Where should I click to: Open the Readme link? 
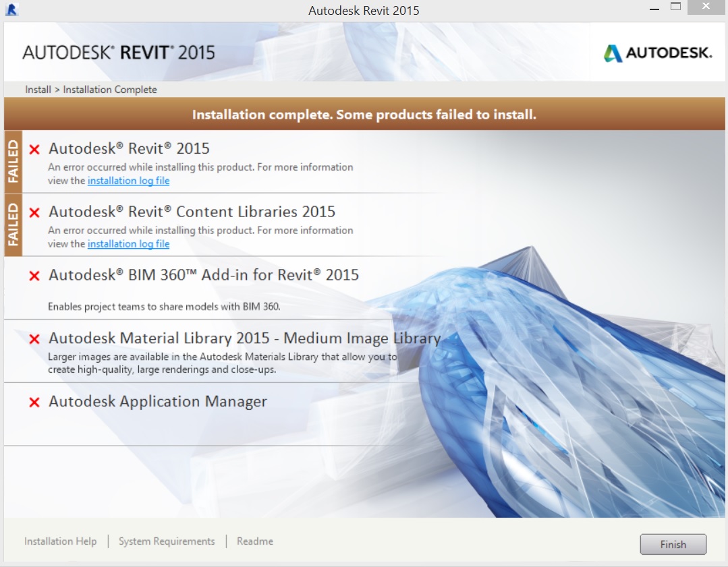pyautogui.click(x=255, y=541)
